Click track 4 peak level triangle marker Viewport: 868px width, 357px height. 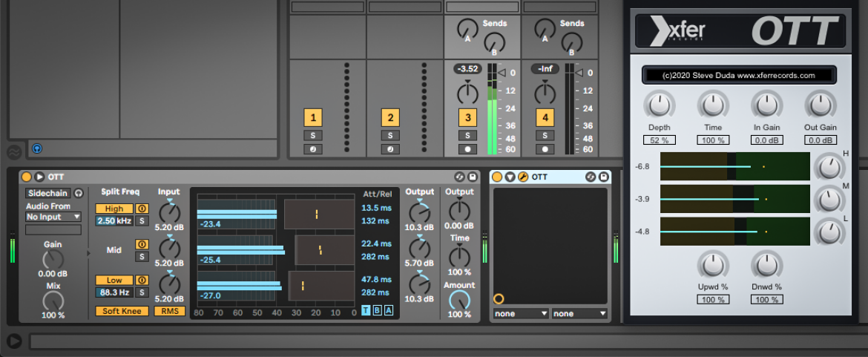click(579, 73)
